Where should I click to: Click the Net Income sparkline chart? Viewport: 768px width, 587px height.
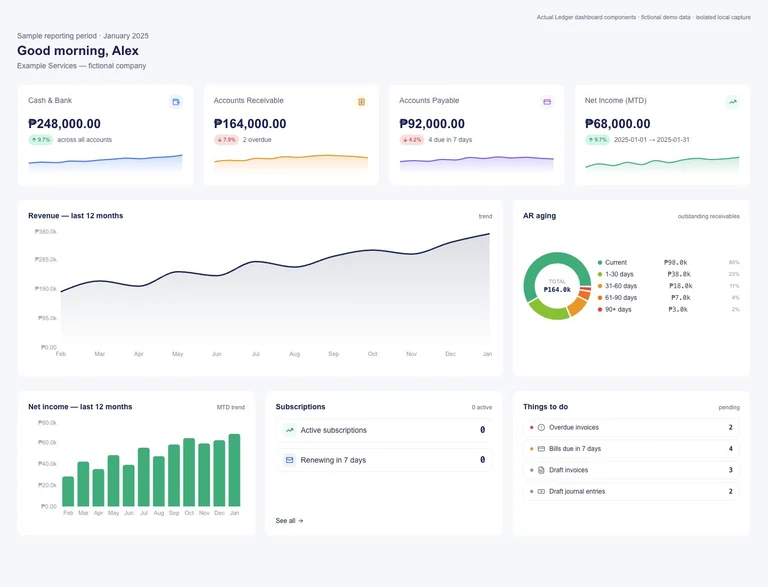(662, 164)
